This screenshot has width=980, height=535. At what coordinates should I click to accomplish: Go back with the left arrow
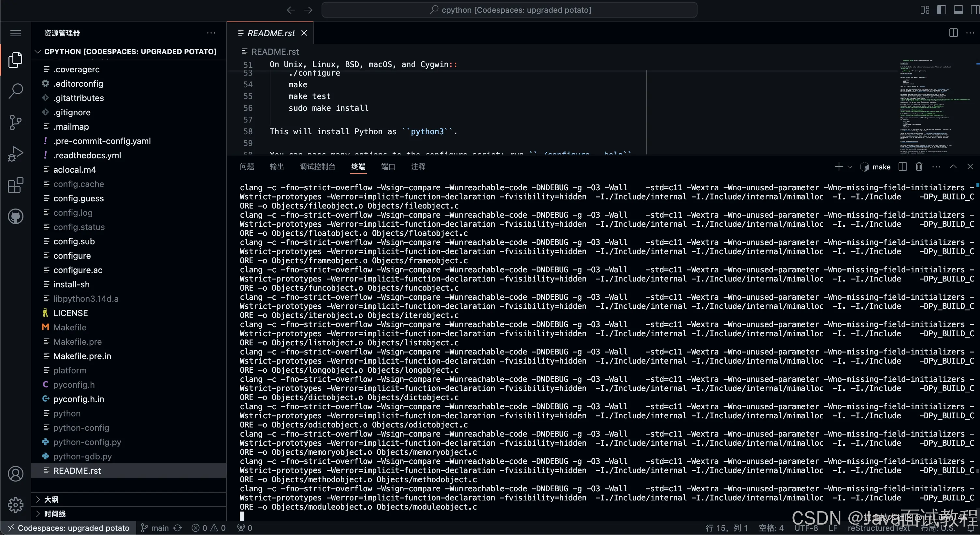coord(291,10)
